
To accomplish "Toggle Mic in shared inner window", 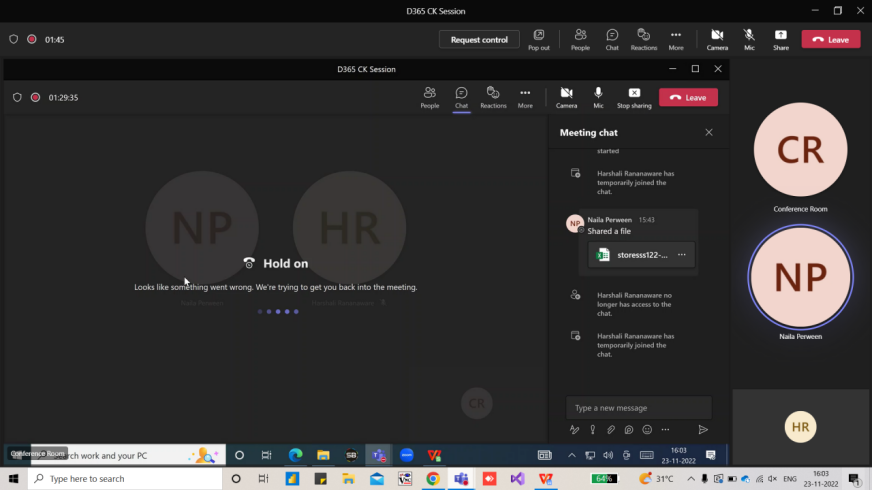I will [598, 97].
